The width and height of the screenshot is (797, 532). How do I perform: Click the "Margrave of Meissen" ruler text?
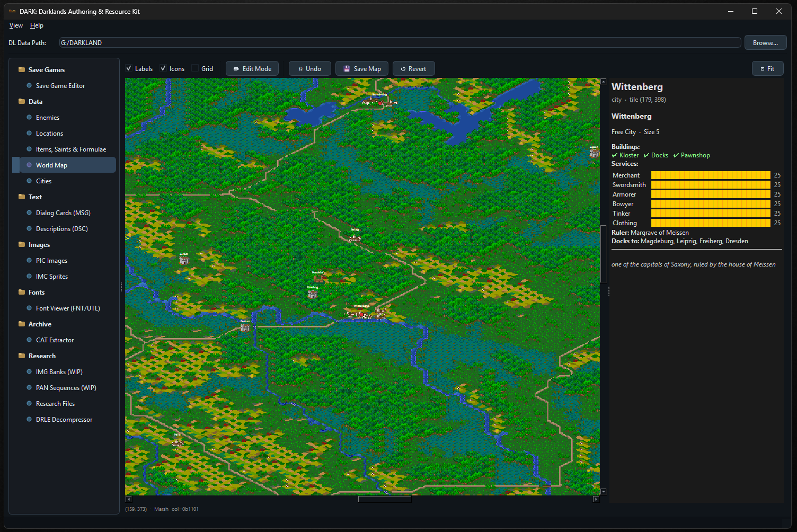660,233
